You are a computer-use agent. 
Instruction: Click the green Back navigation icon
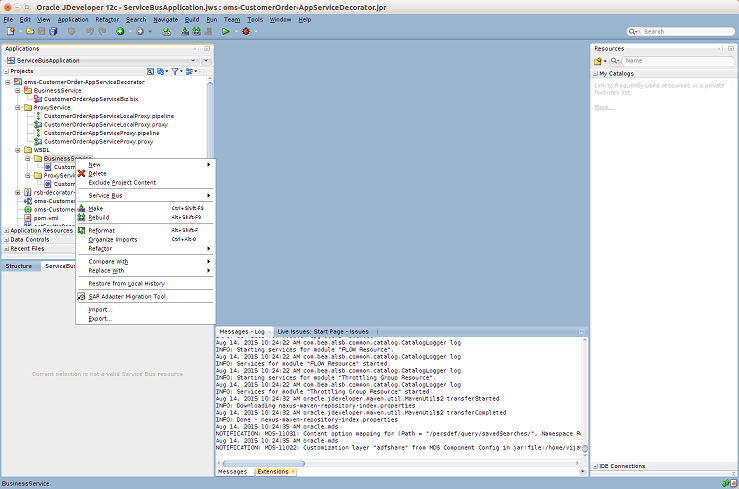pos(120,31)
